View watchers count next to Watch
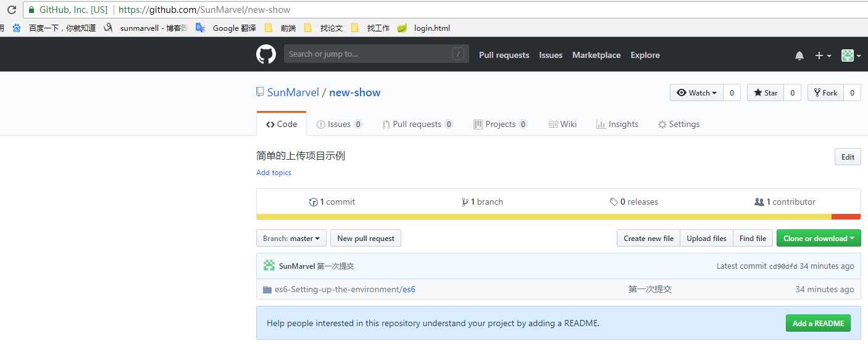The image size is (868, 344). tap(732, 92)
